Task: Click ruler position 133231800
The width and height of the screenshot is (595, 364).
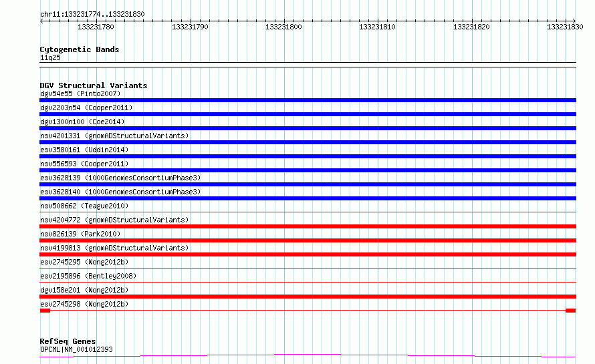Action: point(283,27)
